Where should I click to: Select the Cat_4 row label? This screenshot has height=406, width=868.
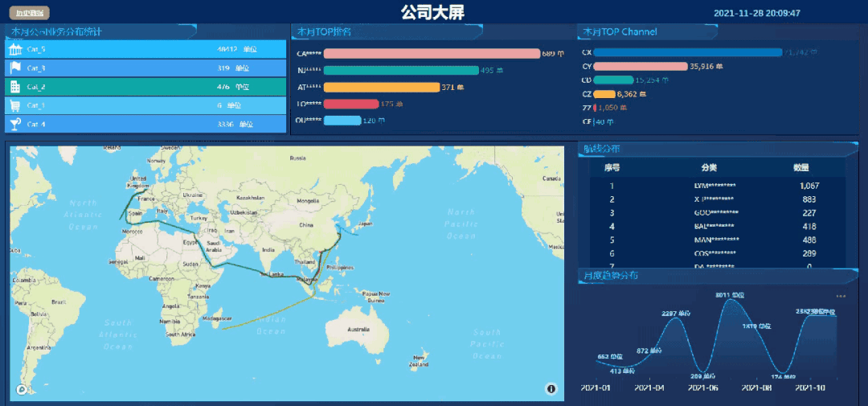[x=36, y=124]
